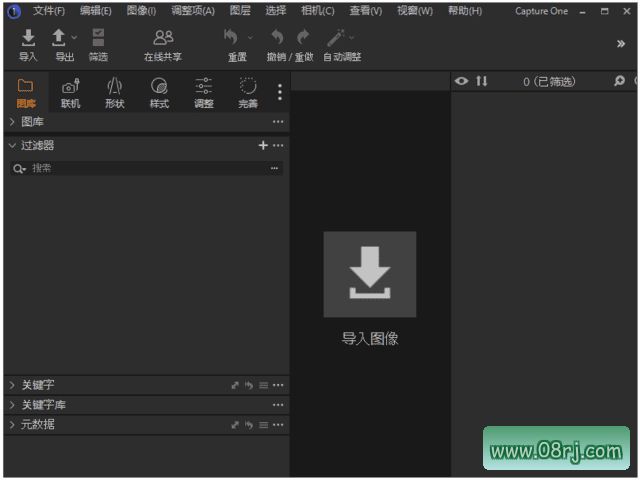Collapse the 过滤器 panel

(12, 145)
